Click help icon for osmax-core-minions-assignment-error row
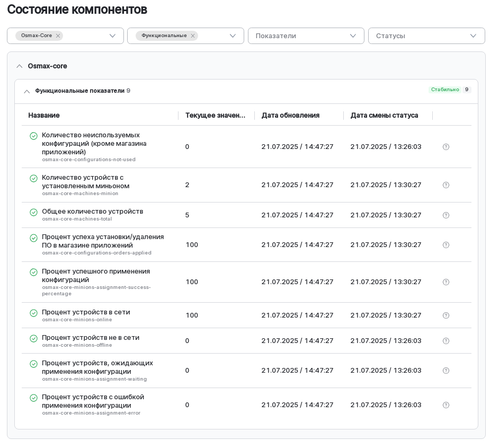The width and height of the screenshot is (490, 448). [x=446, y=405]
